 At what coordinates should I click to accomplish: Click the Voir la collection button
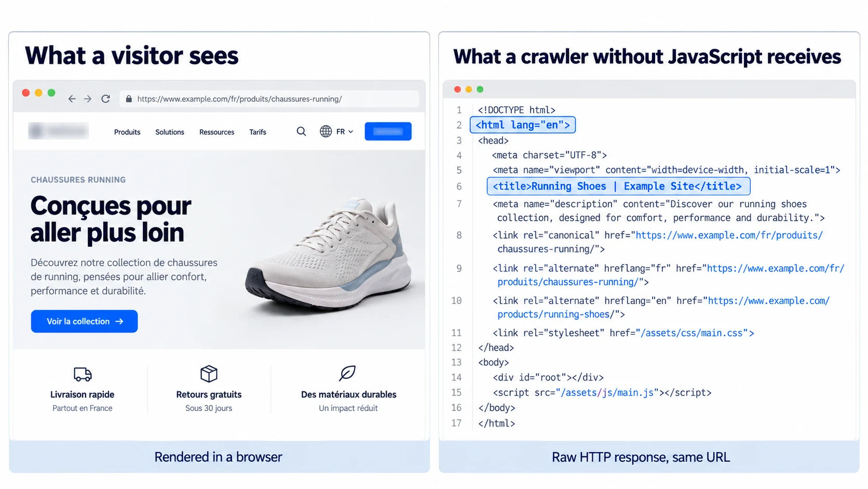pos(84,321)
